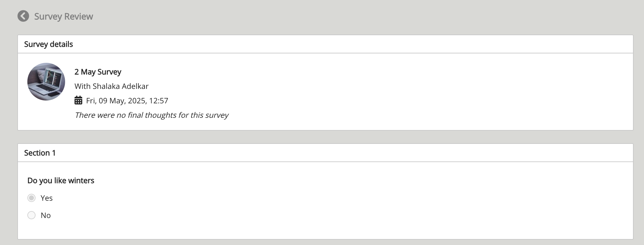This screenshot has height=245, width=644.
Task: Click the Do you like winters question
Action: [61, 180]
